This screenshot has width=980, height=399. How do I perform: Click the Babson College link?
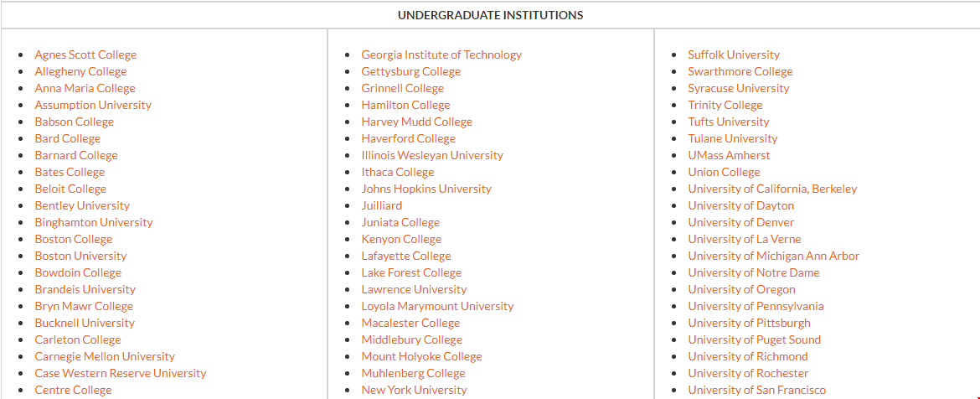[x=74, y=122]
